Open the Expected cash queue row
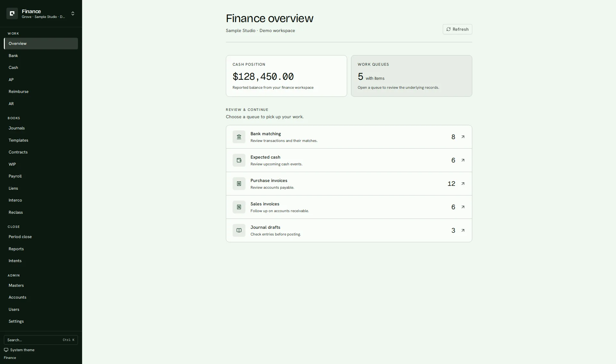The image size is (616, 364). coord(349,160)
